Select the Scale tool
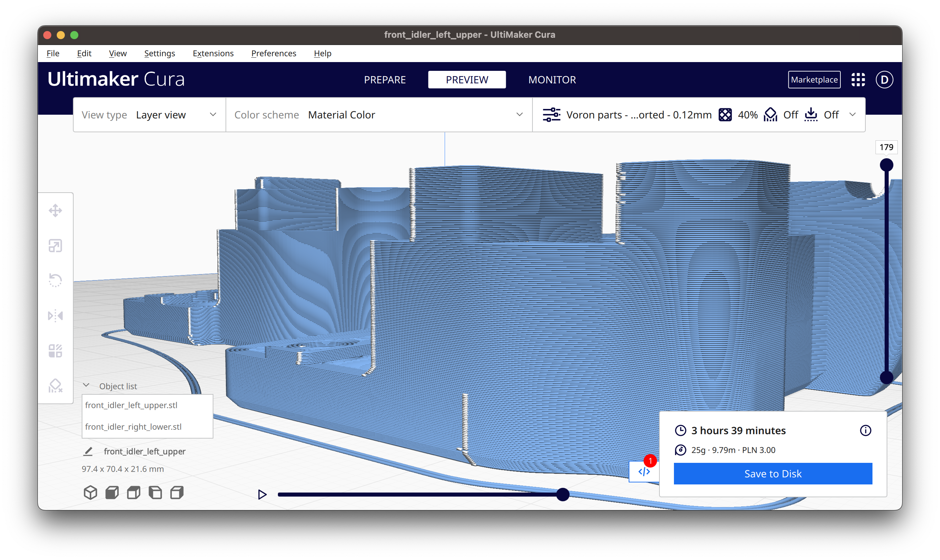The image size is (940, 560). click(56, 245)
